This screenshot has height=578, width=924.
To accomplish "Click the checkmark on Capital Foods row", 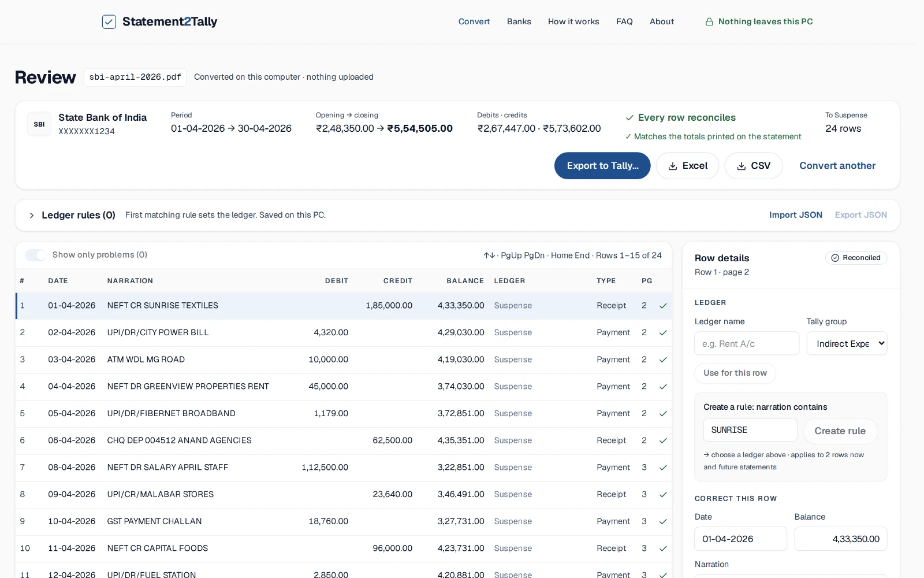I will (663, 549).
